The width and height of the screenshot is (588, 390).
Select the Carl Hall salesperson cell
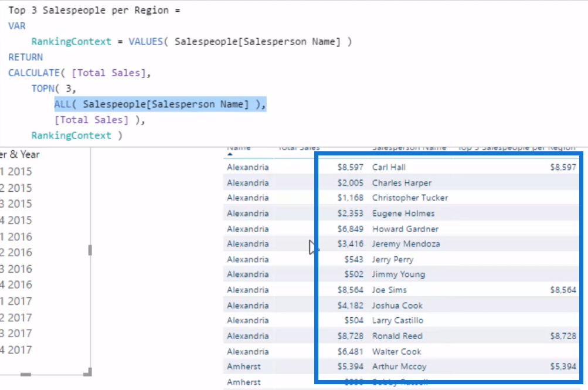tap(389, 167)
